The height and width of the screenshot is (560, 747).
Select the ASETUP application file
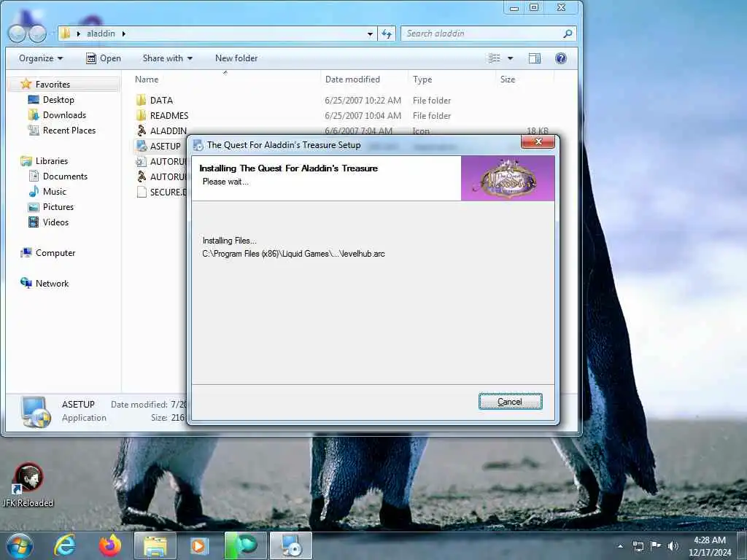pyautogui.click(x=166, y=146)
